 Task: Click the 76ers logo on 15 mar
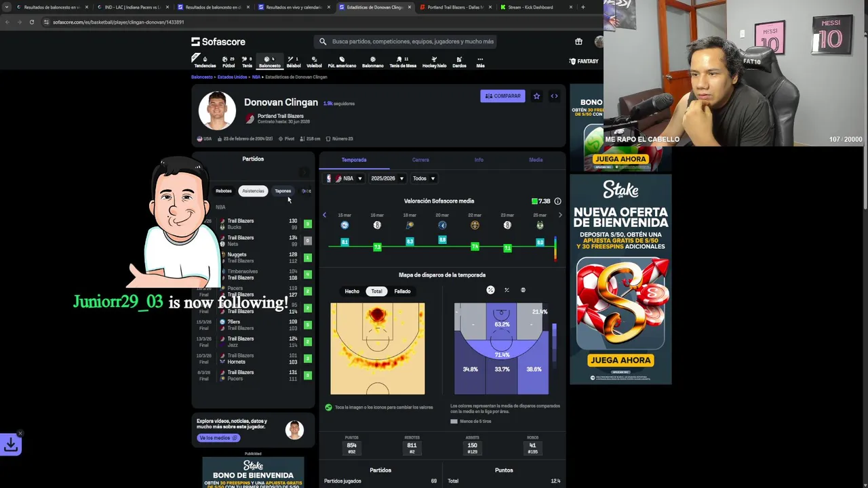[344, 225]
